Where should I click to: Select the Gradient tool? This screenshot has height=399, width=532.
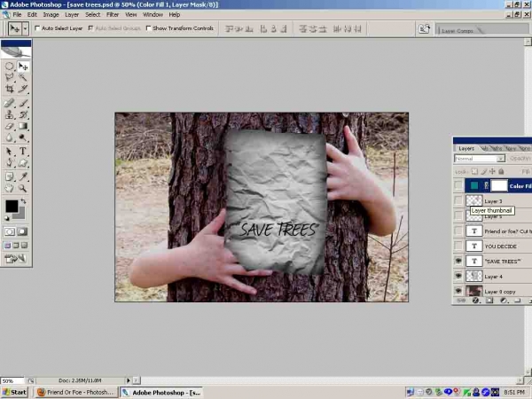click(x=23, y=126)
